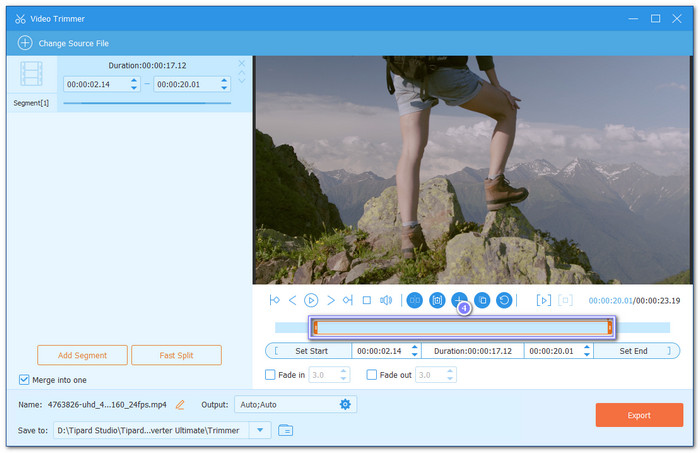Open output settings with the gear icon
The width and height of the screenshot is (700, 453).
click(345, 404)
